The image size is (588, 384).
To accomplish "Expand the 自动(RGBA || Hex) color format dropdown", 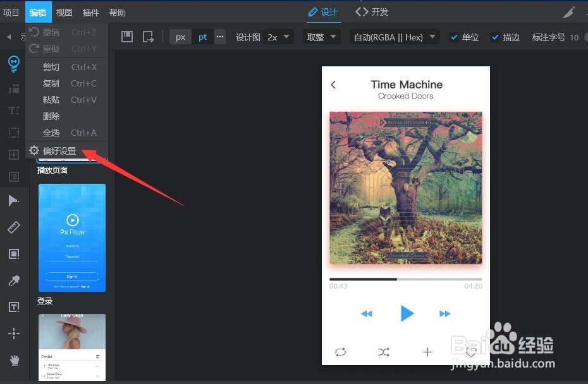I will pyautogui.click(x=395, y=37).
